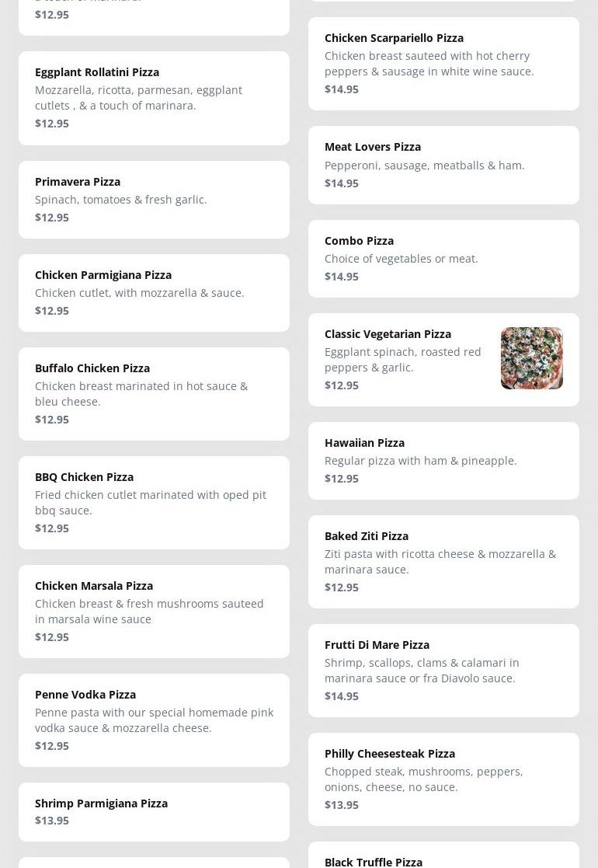Image resolution: width=598 pixels, height=868 pixels.
Task: Select the Penne Vodka Pizza card
Action: point(154,720)
